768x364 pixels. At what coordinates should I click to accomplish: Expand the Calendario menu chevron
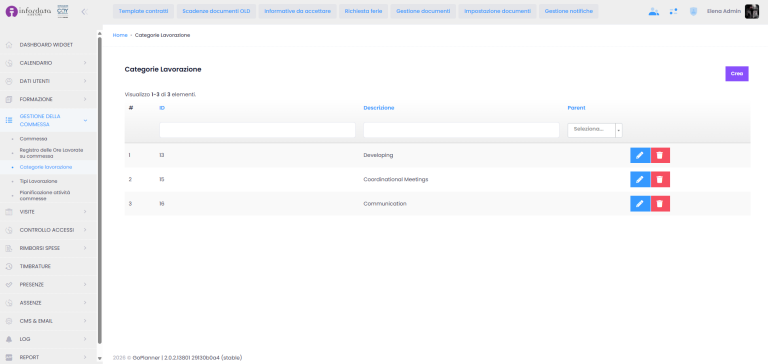click(85, 63)
